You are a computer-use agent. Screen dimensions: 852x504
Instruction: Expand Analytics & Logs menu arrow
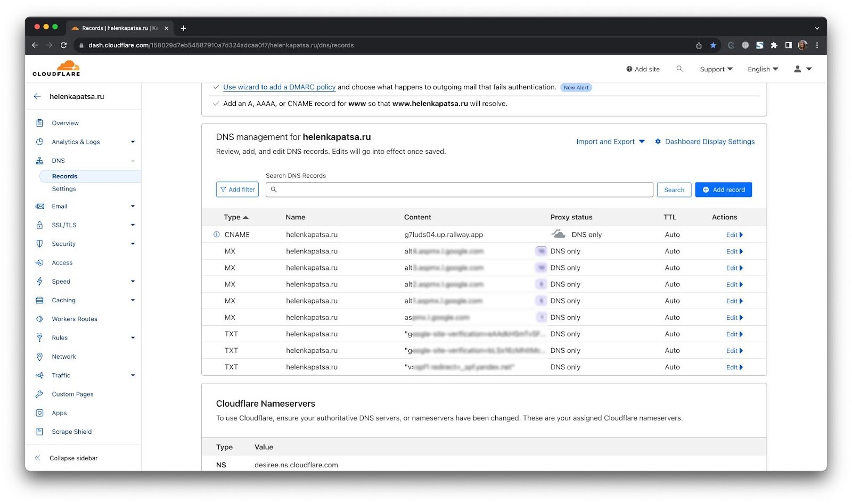pyautogui.click(x=133, y=142)
